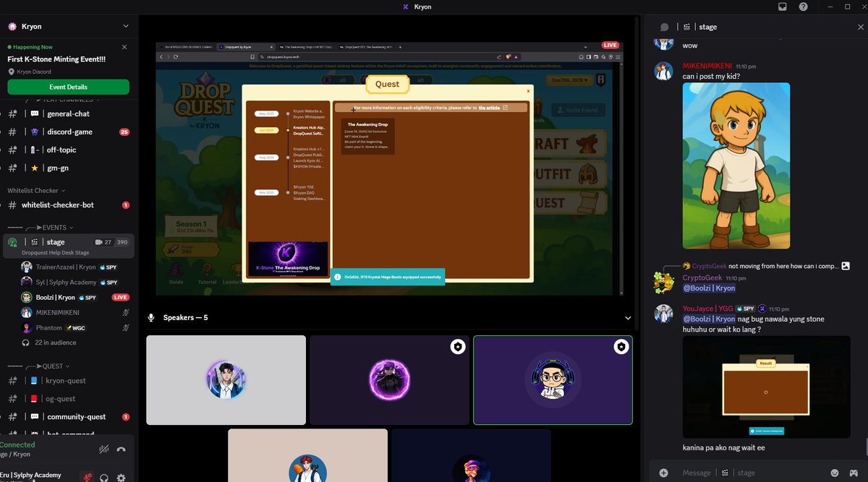Image resolution: width=868 pixels, height=482 pixels.
Task: Open the community-quest channel
Action: pos(67,416)
